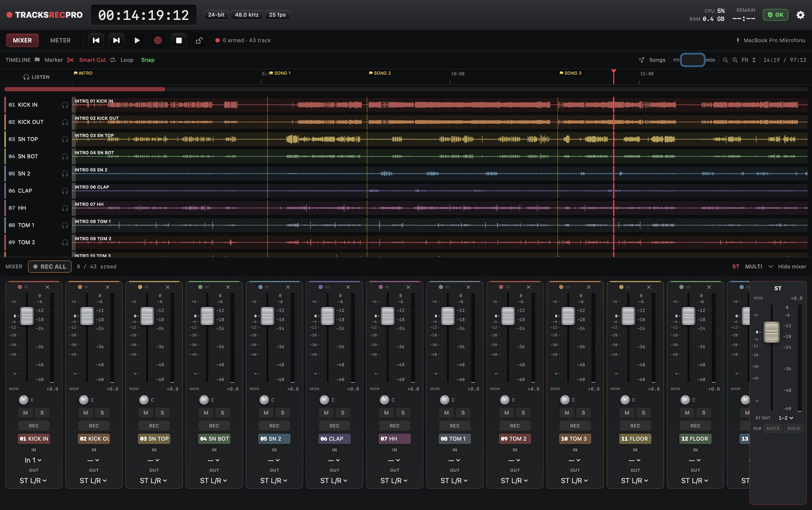
Task: Toggle the unlock padlock icon
Action: pyautogui.click(x=199, y=40)
